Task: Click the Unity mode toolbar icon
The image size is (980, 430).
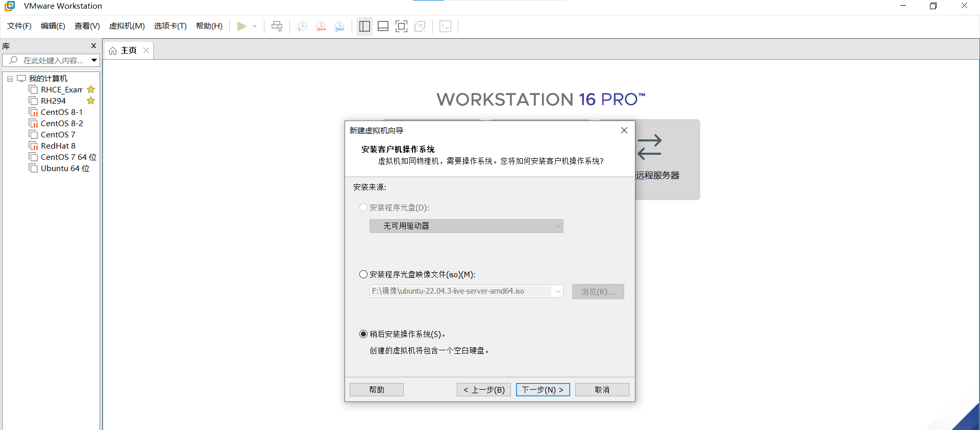Action: coord(420,26)
